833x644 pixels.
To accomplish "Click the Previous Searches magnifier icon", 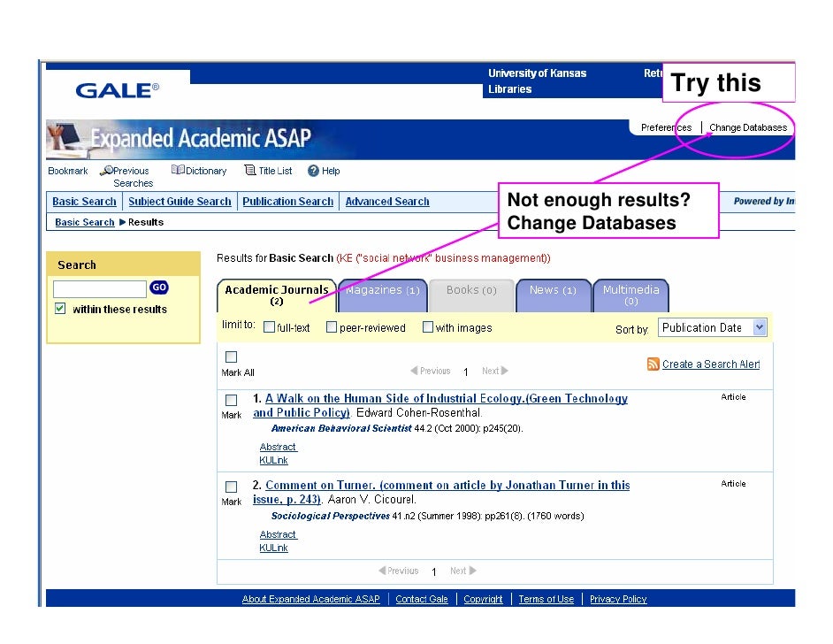I will click(106, 171).
